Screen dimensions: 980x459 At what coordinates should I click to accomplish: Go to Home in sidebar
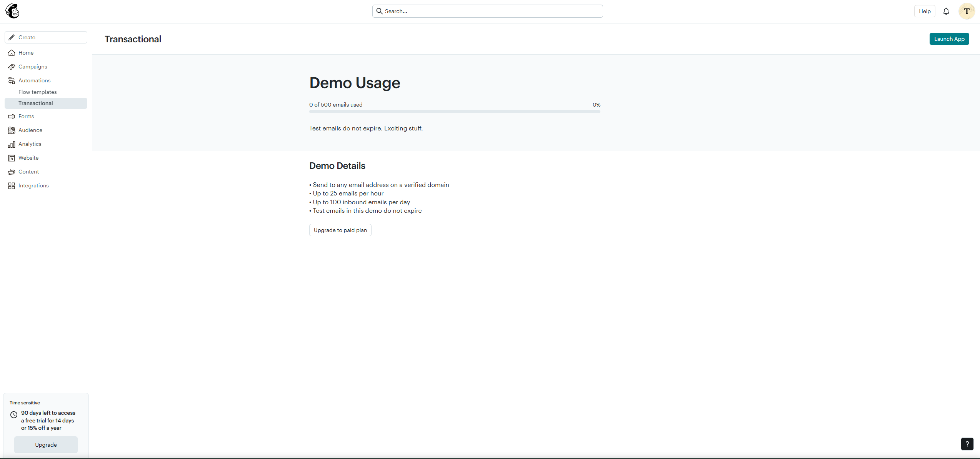46,53
